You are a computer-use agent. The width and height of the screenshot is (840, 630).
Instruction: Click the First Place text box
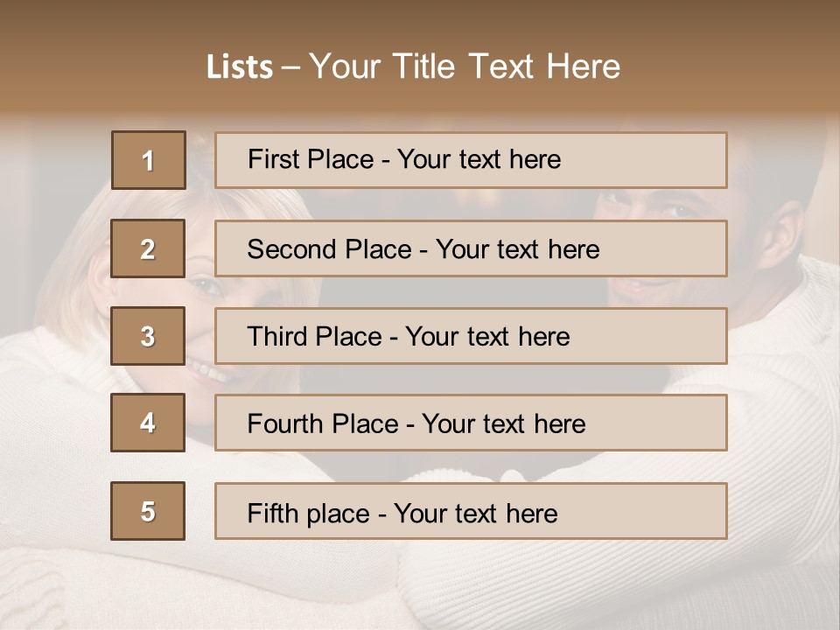click(471, 160)
